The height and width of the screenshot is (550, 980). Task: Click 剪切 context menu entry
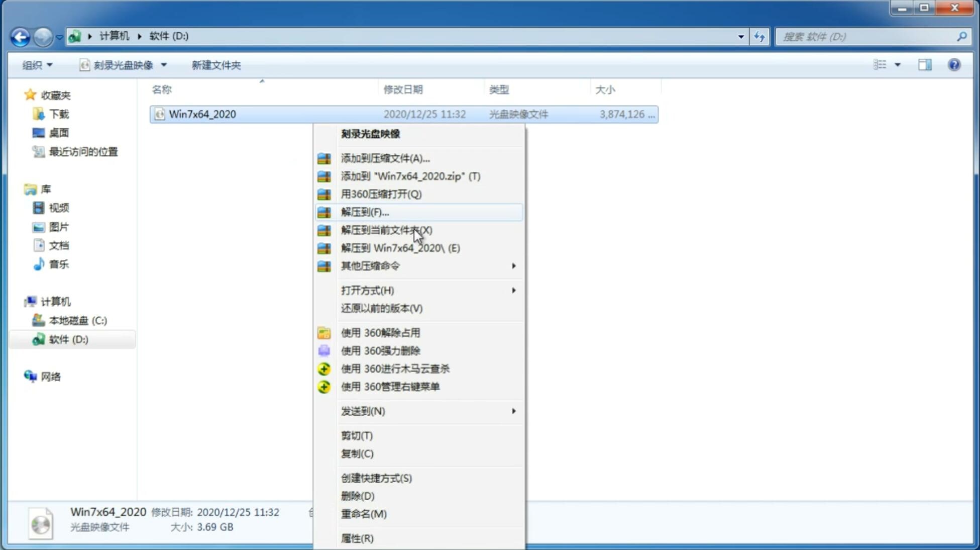pyautogui.click(x=357, y=435)
